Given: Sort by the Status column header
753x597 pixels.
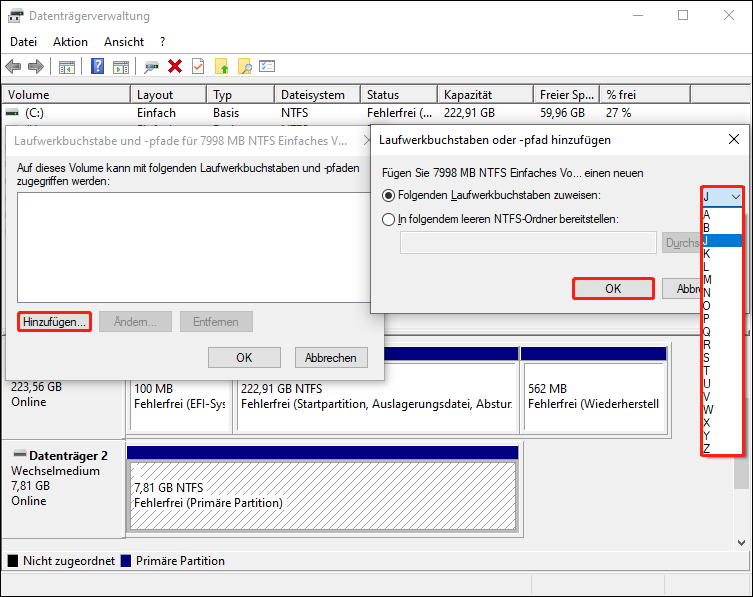Looking at the screenshot, I should (x=399, y=95).
